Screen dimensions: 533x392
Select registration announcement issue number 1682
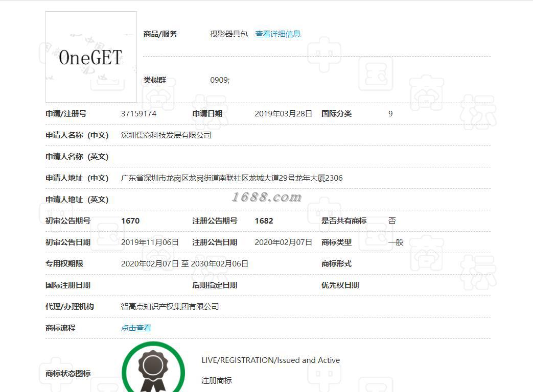tap(264, 221)
